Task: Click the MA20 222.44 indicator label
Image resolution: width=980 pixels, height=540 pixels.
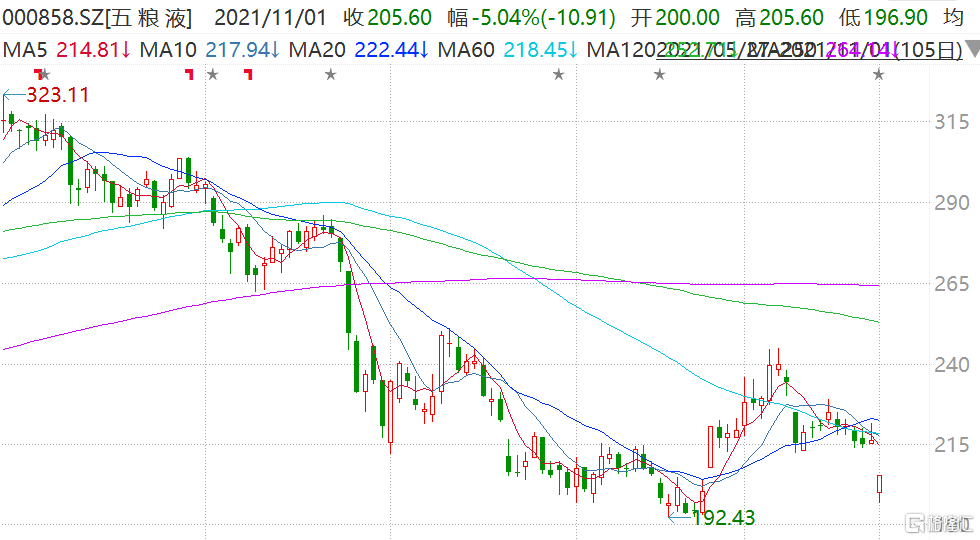Action: click(x=359, y=49)
